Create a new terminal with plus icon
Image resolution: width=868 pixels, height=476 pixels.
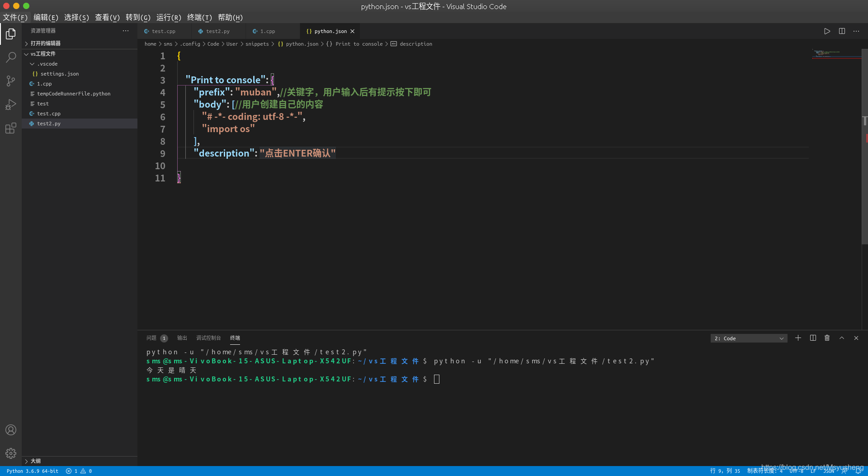pos(798,338)
